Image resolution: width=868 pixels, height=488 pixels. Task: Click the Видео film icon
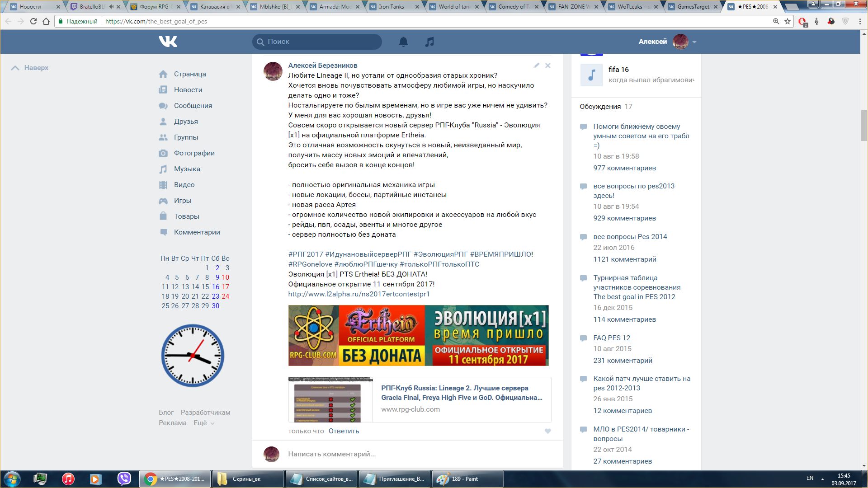(163, 185)
